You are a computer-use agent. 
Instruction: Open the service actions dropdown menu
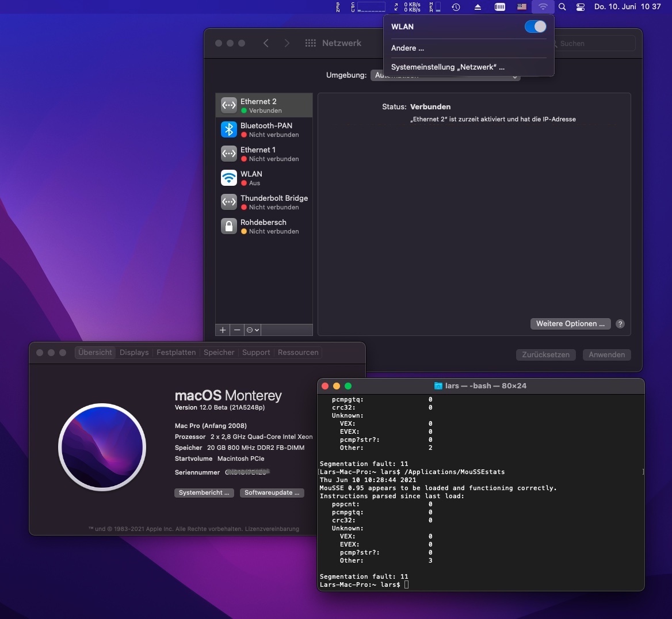pos(253,330)
